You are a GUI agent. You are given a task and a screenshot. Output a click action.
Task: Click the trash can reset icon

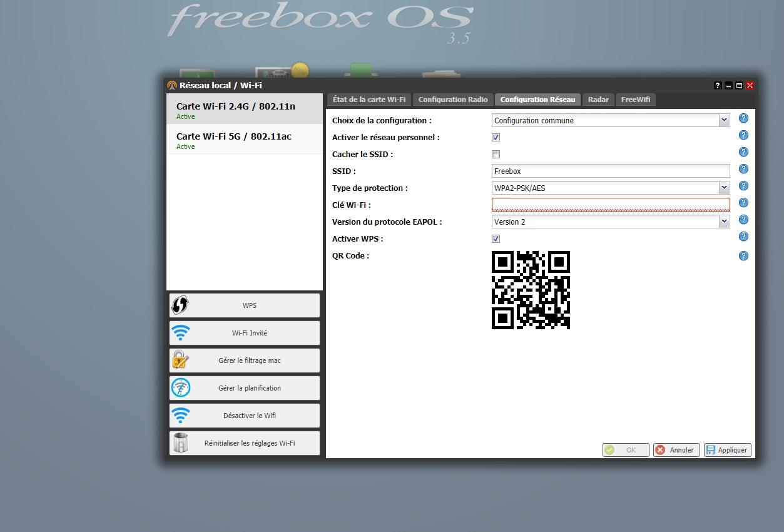click(x=180, y=442)
